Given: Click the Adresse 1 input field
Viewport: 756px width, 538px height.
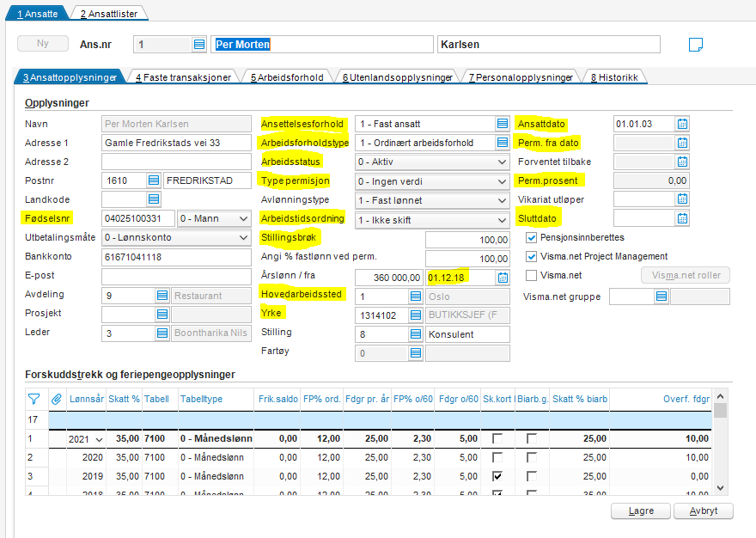Looking at the screenshot, I should [x=176, y=143].
